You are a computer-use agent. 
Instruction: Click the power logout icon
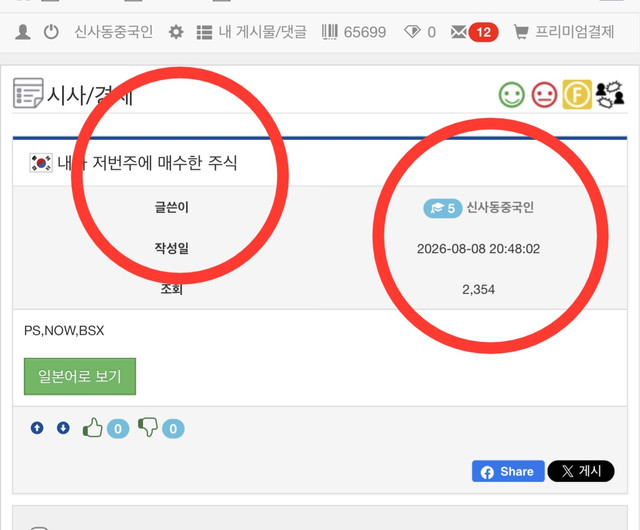pyautogui.click(x=51, y=32)
